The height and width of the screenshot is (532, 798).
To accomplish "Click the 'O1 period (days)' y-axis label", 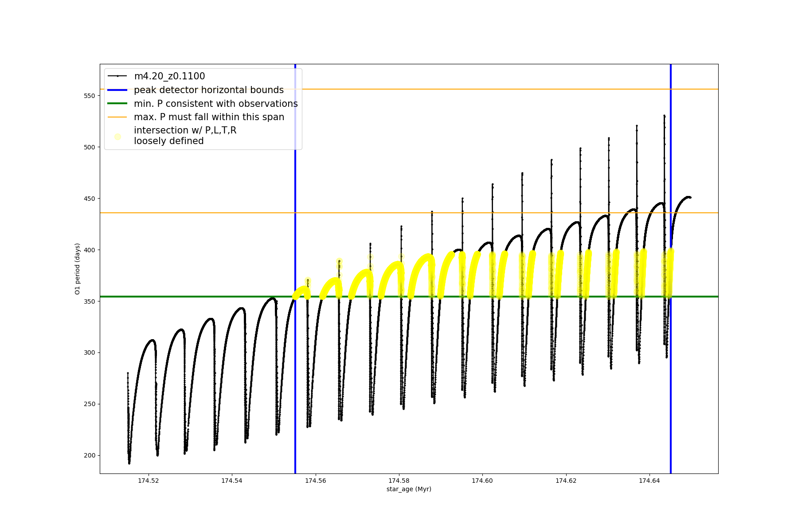I will point(77,269).
